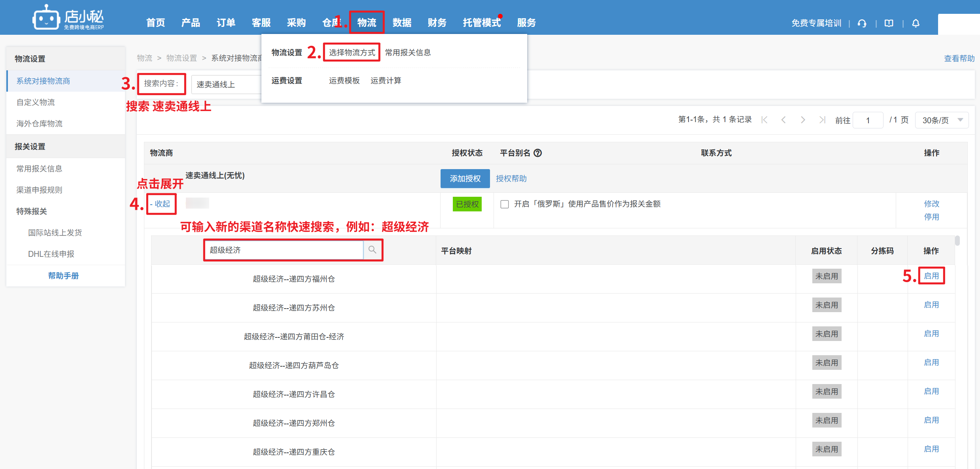Collapse the channel list via 收起
The image size is (980, 469).
pos(162,204)
